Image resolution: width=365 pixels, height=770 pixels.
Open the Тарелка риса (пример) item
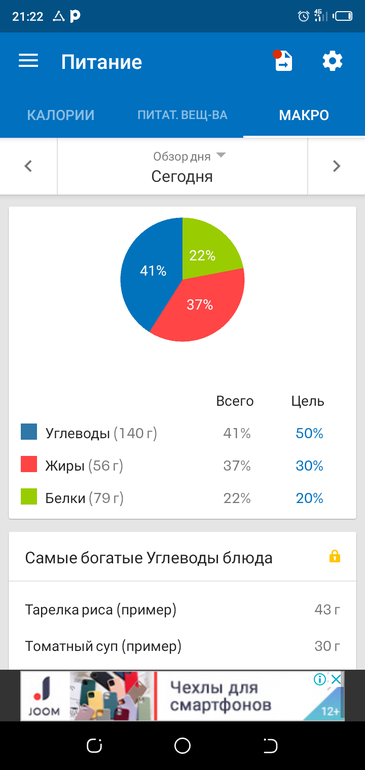182,610
